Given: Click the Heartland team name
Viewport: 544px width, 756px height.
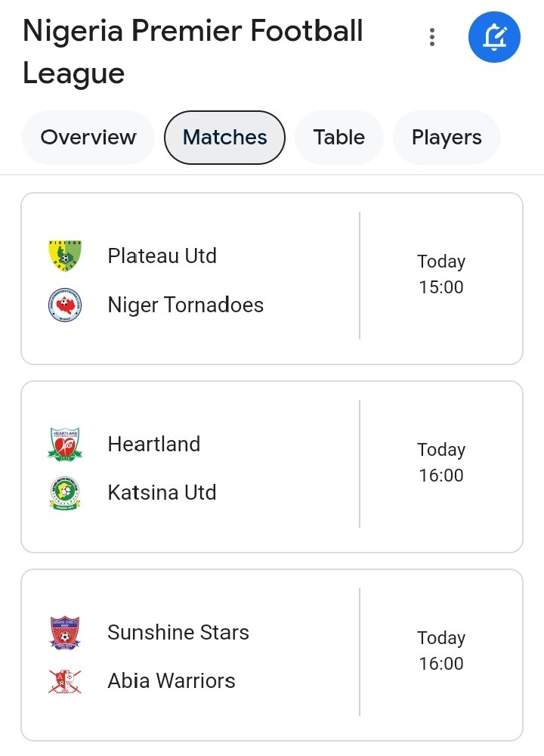Looking at the screenshot, I should point(154,444).
